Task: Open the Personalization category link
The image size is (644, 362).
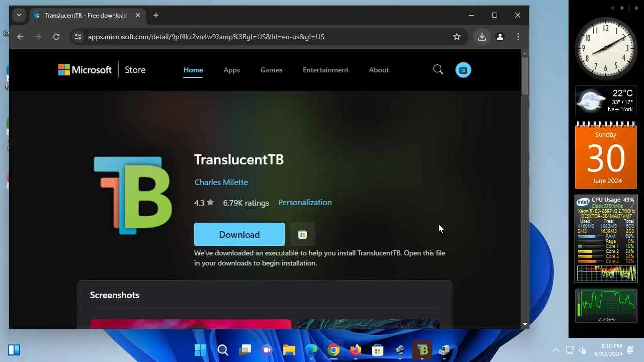Action: click(x=305, y=202)
